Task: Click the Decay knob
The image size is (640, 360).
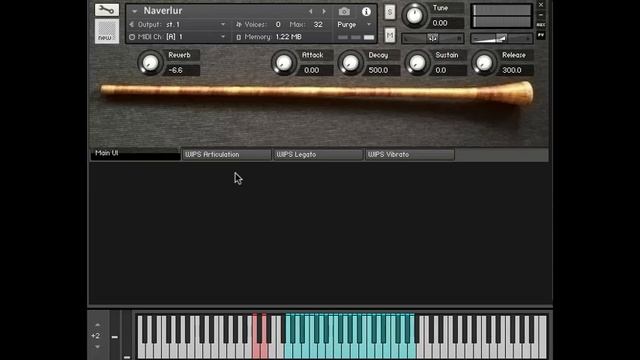Action: 350,63
